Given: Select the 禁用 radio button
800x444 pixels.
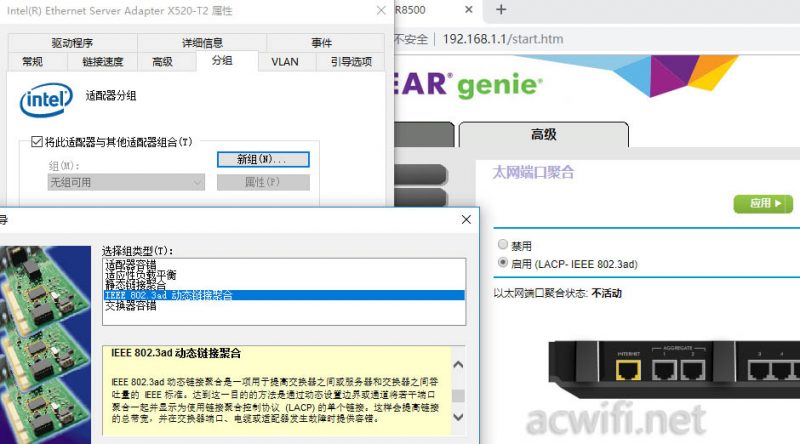Looking at the screenshot, I should click(x=502, y=245).
